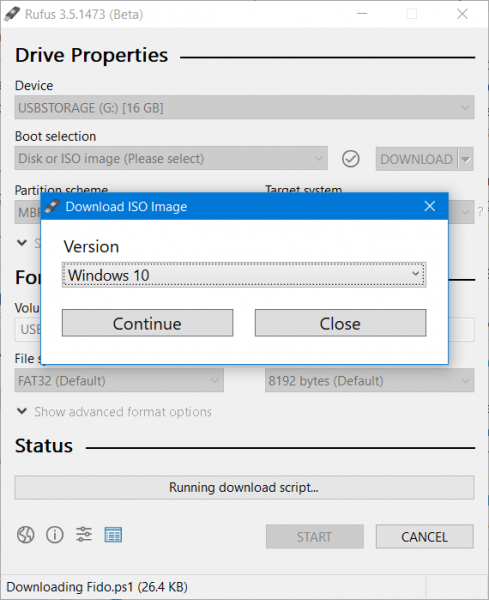
Task: Click the USB icon in Download ISO Image dialog
Action: (52, 206)
